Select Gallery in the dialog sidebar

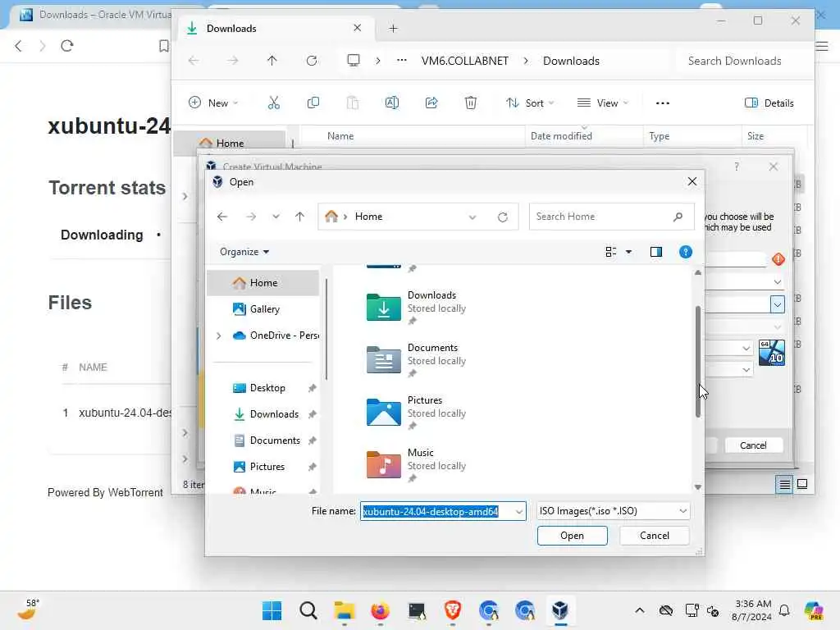coord(263,309)
